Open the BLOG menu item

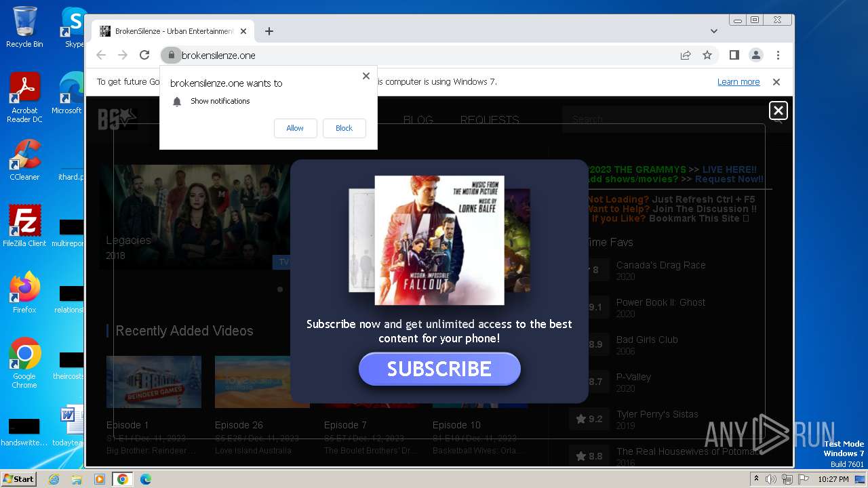418,120
